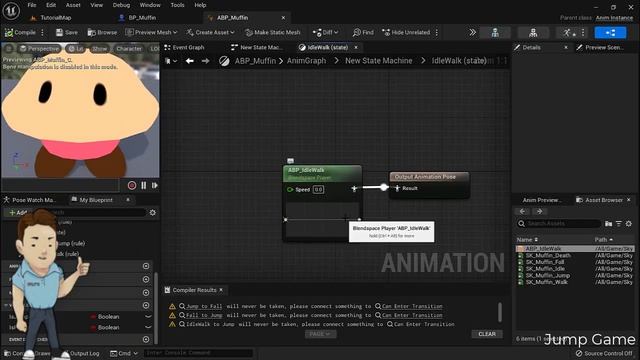Open the File menu
Image resolution: width=640 pixels, height=360 pixels.
click(x=32, y=5)
